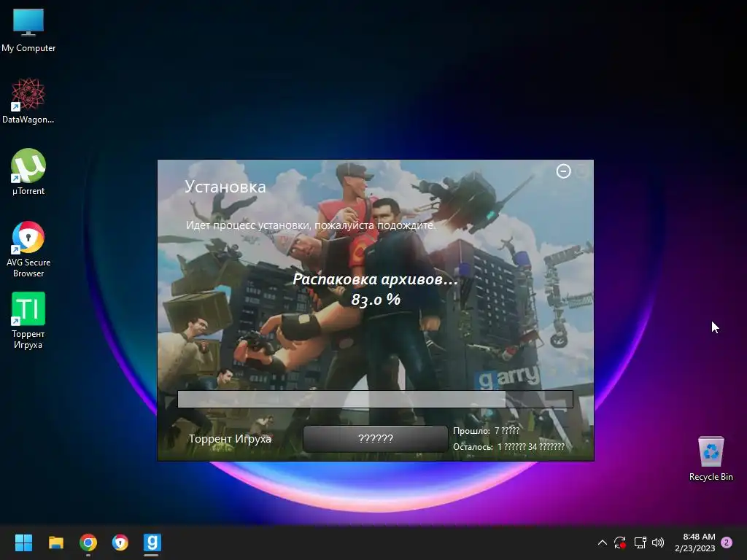747x560 pixels.
Task: Click the 'Идет процесс установки' message
Action: (311, 225)
